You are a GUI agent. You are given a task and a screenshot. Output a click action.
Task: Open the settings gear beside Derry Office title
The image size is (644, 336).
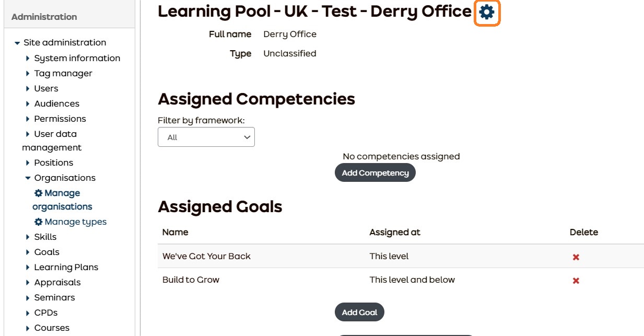(x=486, y=11)
